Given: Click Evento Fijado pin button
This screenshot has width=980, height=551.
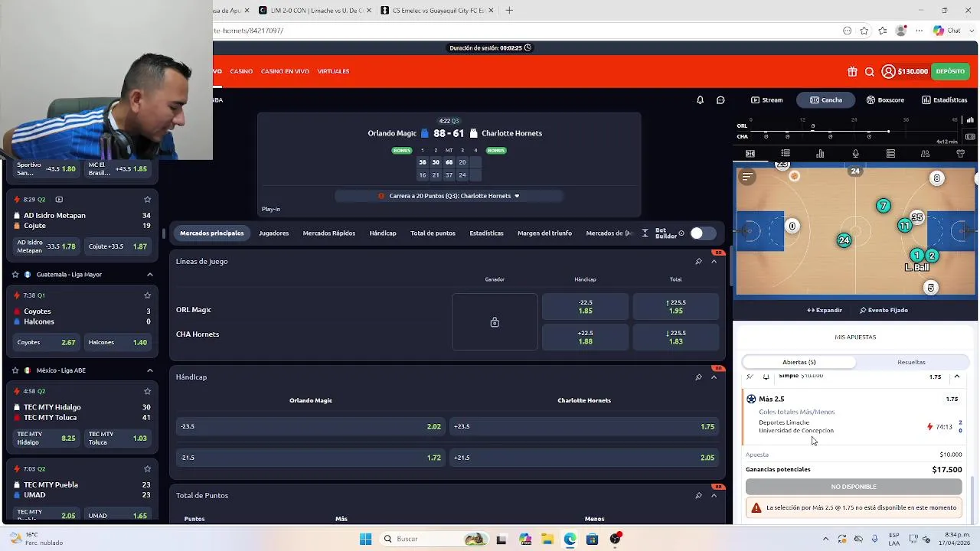Looking at the screenshot, I should point(884,310).
